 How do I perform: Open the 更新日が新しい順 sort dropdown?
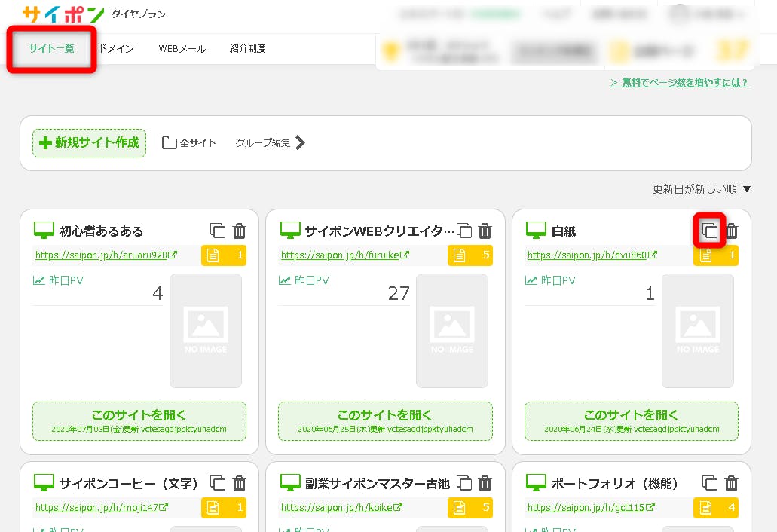coord(702,189)
